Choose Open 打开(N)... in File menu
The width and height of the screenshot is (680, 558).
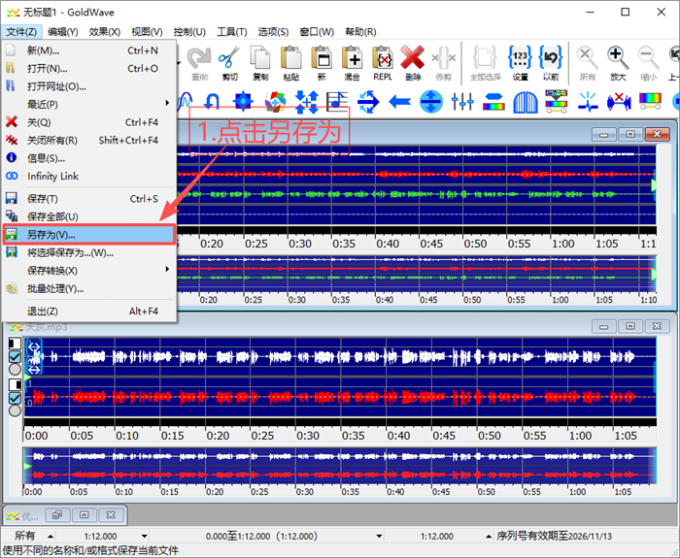click(x=89, y=69)
